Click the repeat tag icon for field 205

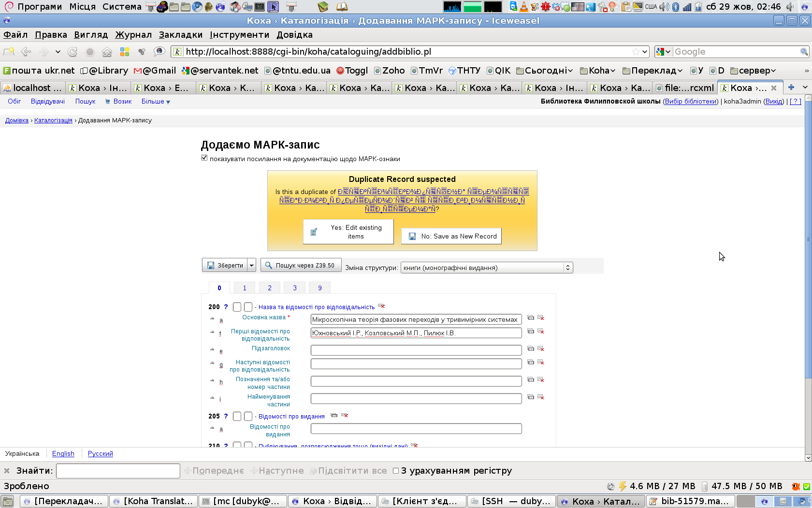click(334, 416)
